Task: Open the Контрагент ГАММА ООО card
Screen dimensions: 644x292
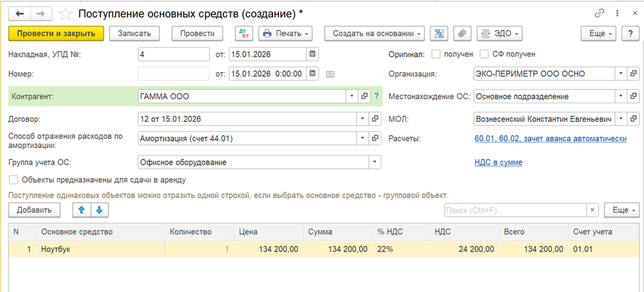Action: coord(364,96)
